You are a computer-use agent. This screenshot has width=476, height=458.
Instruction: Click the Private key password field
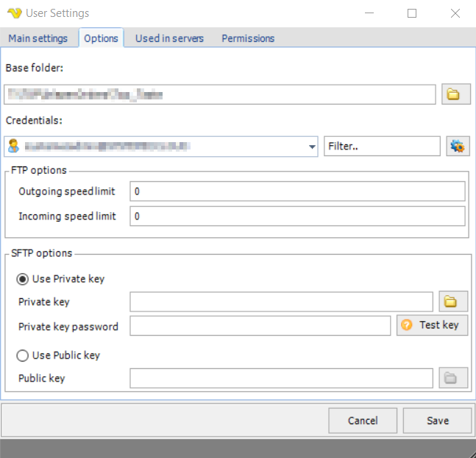tap(259, 325)
